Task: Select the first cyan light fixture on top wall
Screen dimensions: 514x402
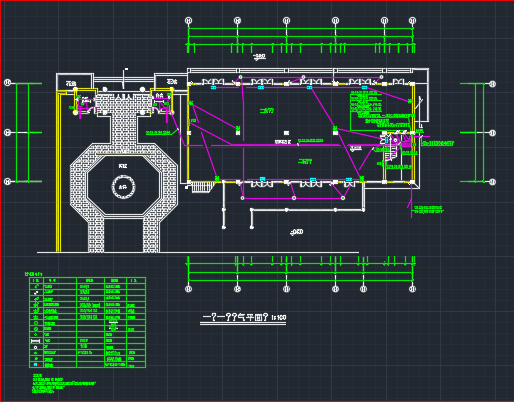Action: [x=213, y=88]
